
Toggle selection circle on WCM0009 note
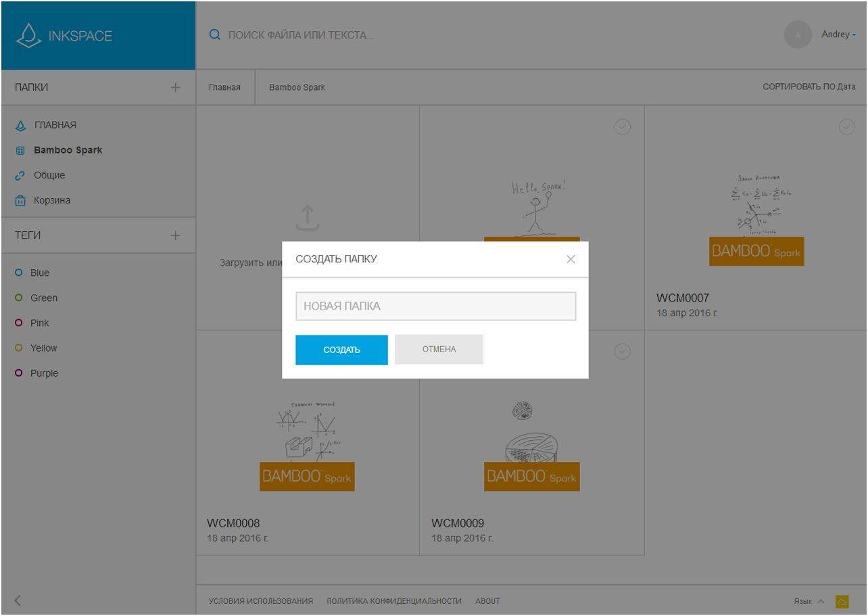[622, 351]
